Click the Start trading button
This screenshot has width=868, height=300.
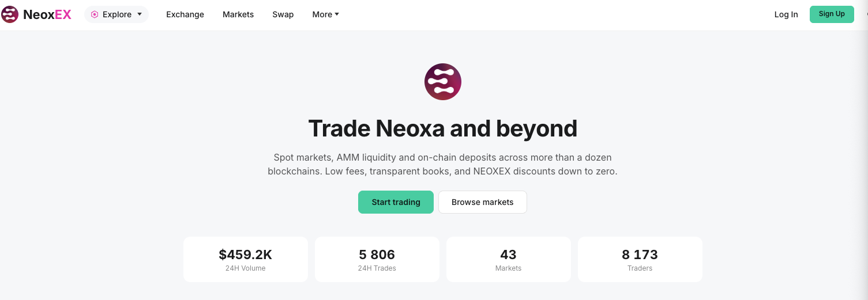click(396, 202)
